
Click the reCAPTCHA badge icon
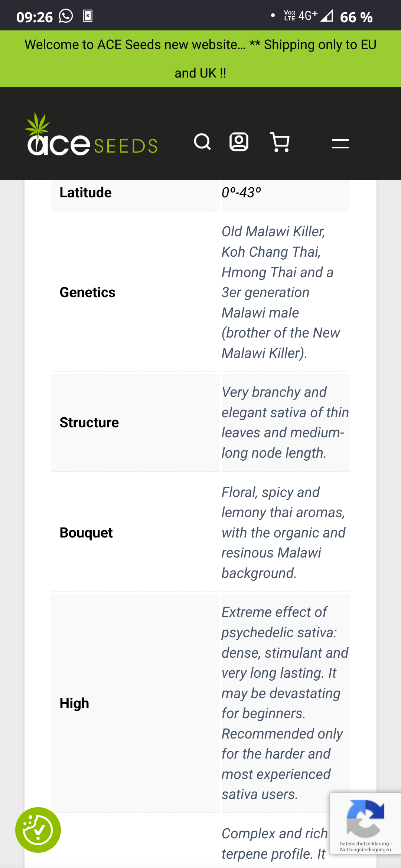tap(365, 818)
